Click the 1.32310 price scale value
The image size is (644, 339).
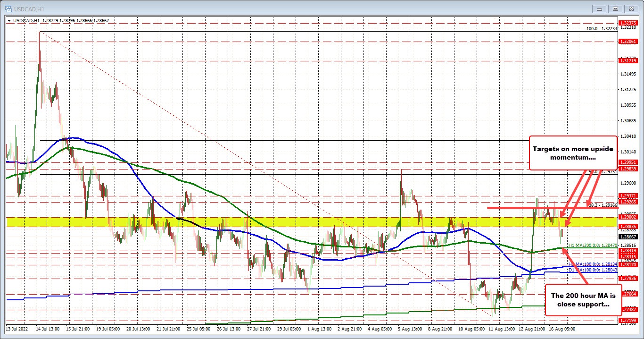(629, 28)
